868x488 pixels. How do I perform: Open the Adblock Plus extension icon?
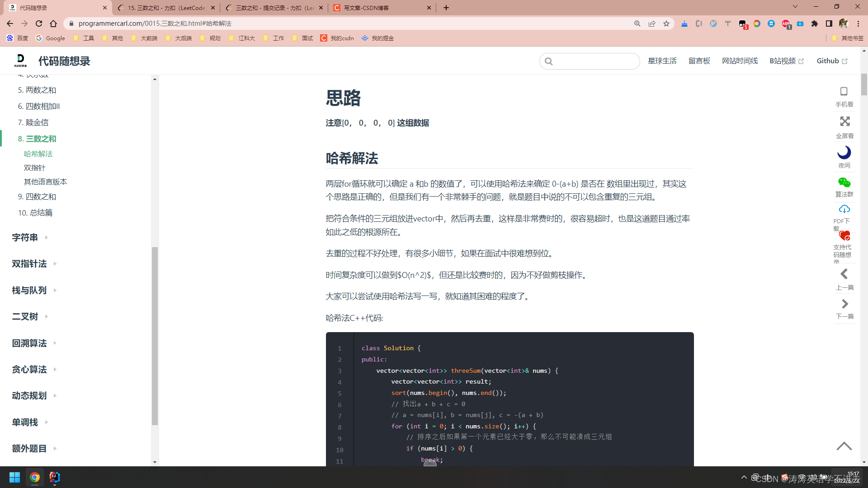click(x=786, y=23)
